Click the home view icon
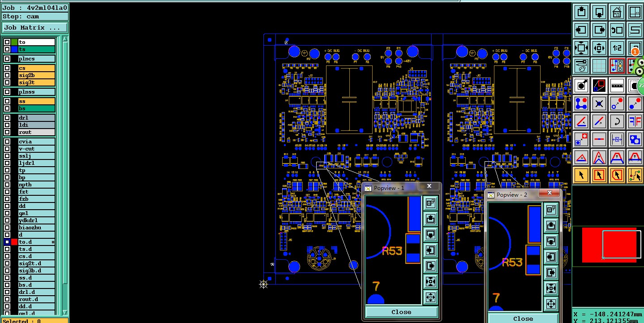 point(617,12)
